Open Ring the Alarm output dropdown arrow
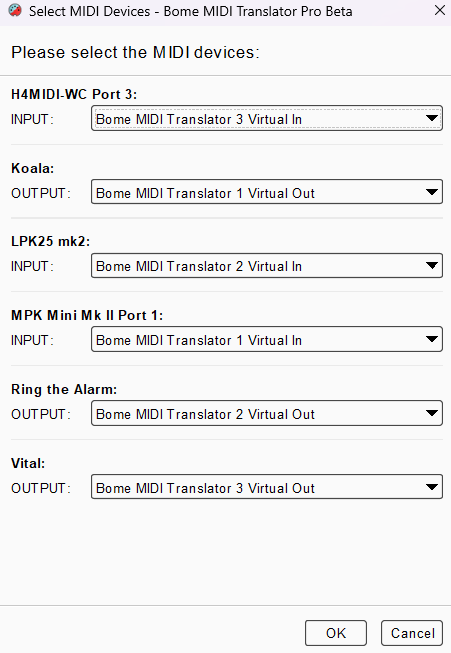The width and height of the screenshot is (451, 653). point(432,413)
